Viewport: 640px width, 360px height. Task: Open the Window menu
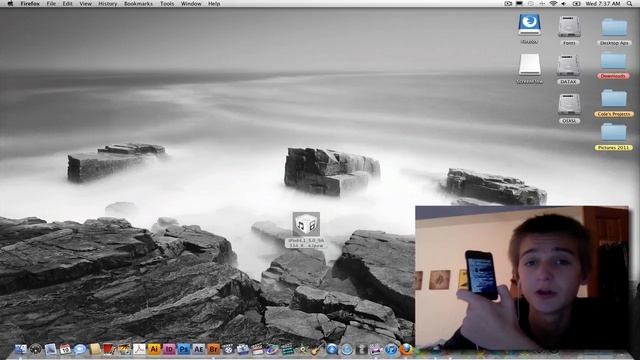[x=191, y=4]
